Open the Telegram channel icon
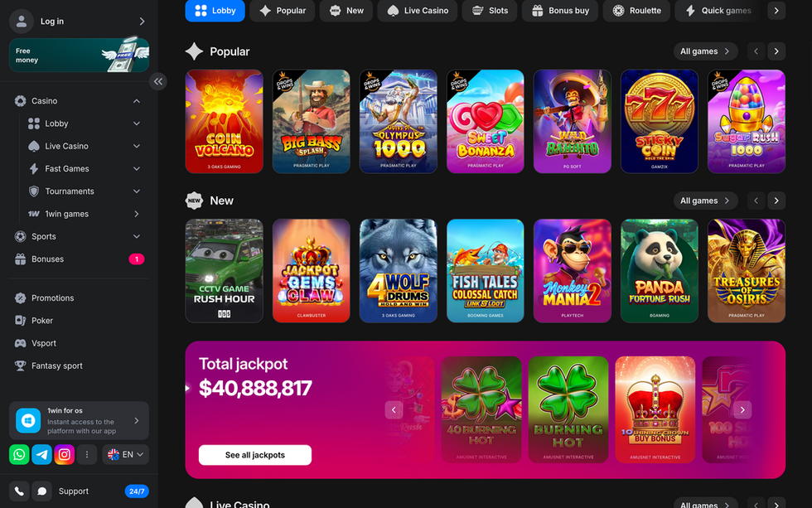This screenshot has width=812, height=508. [x=42, y=455]
